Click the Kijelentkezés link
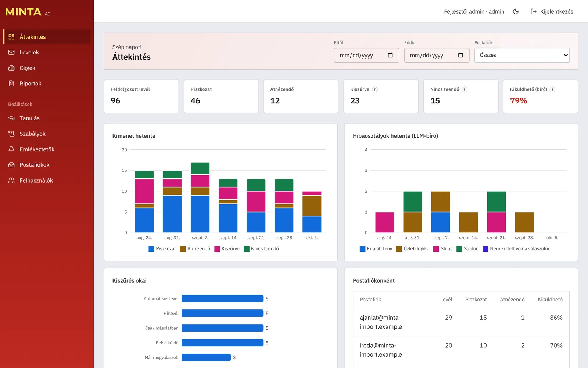 [x=552, y=11]
